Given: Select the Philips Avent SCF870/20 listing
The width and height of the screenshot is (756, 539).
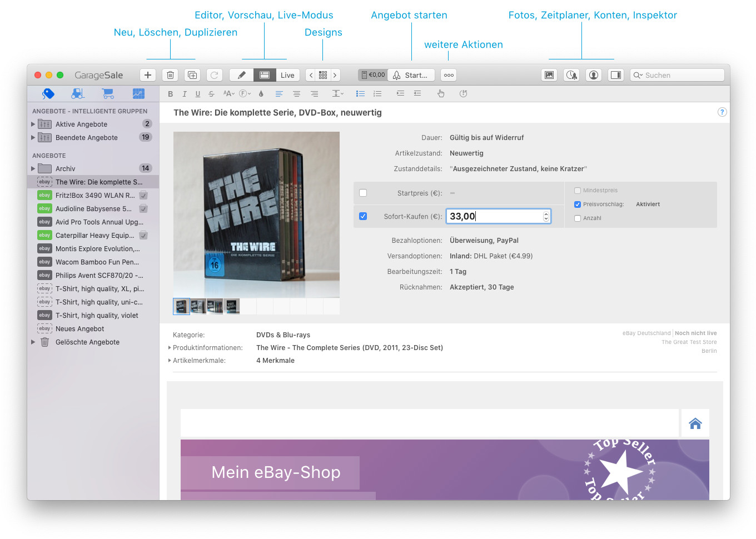Looking at the screenshot, I should [x=93, y=275].
